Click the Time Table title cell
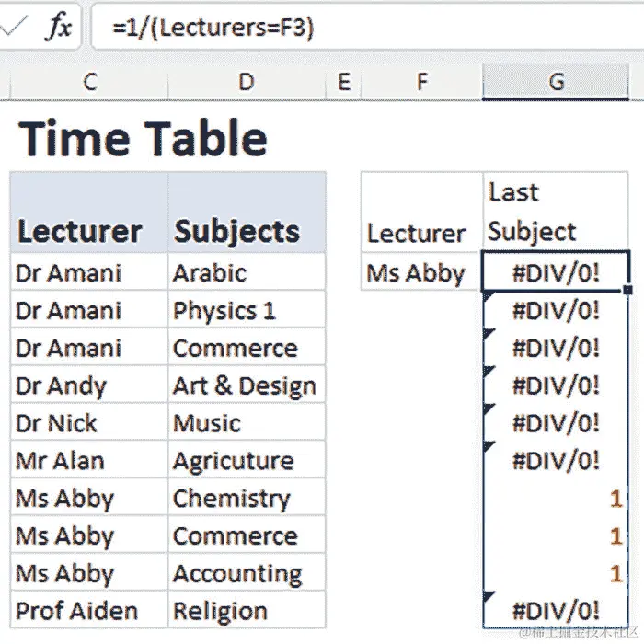The height and width of the screenshot is (644, 644). click(144, 139)
